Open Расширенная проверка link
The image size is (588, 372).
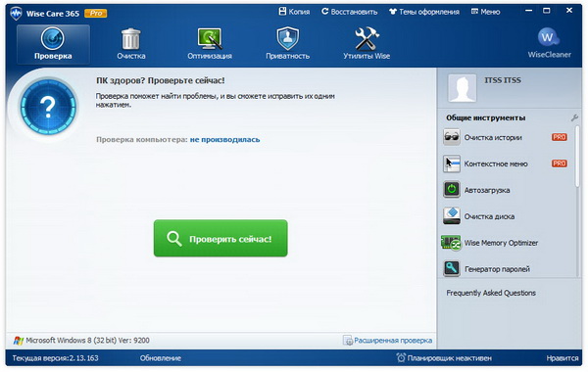393,341
